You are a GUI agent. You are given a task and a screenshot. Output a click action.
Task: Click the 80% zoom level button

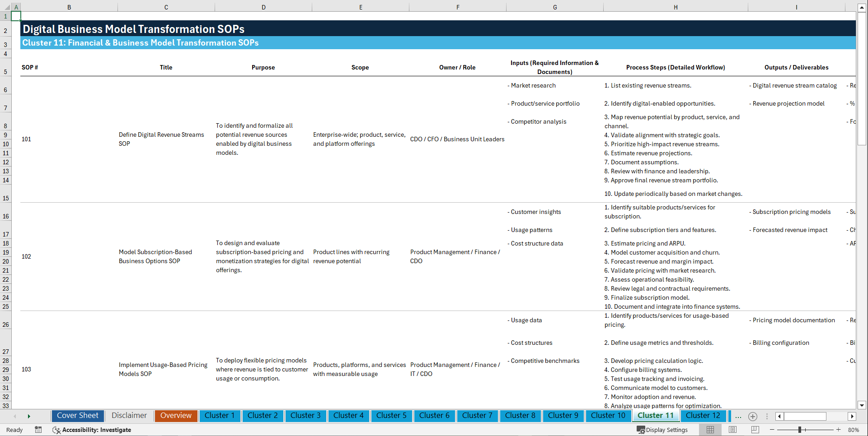coord(854,430)
